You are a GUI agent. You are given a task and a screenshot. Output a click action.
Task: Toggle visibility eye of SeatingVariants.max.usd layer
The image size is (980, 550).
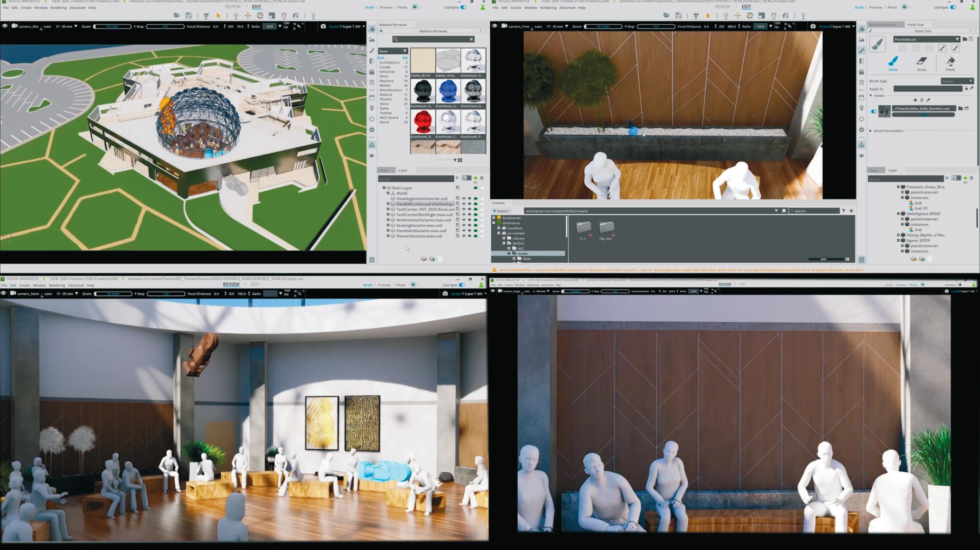coord(463,225)
